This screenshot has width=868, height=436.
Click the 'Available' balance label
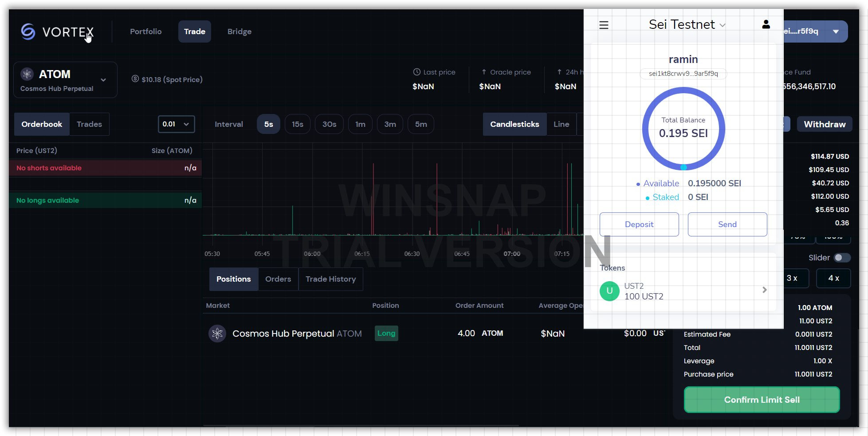tap(661, 184)
